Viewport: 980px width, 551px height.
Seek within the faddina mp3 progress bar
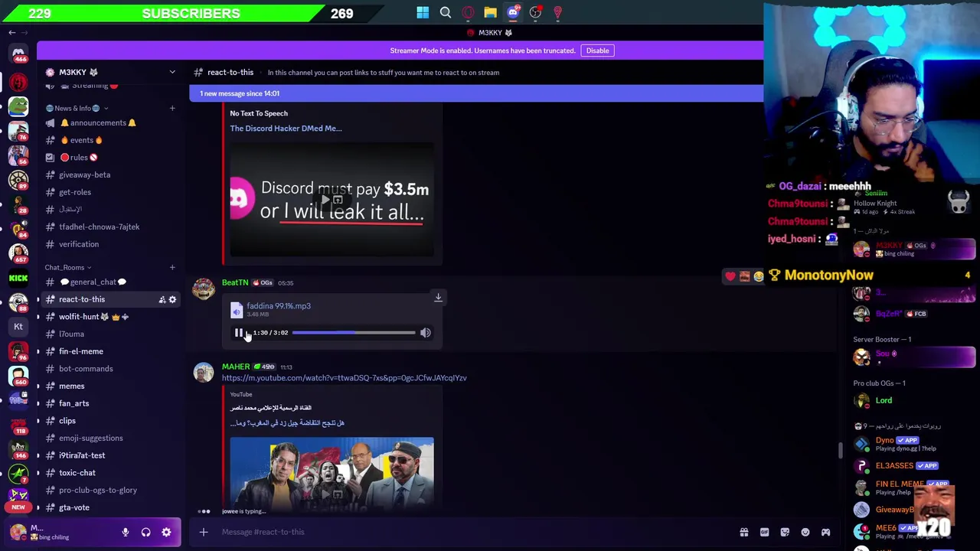click(x=354, y=333)
